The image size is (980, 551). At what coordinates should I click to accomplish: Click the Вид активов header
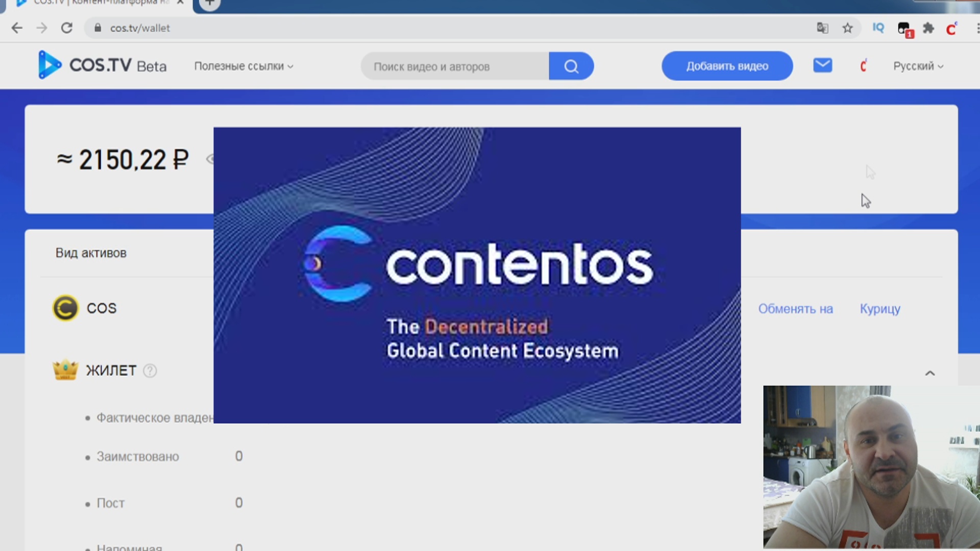point(91,253)
